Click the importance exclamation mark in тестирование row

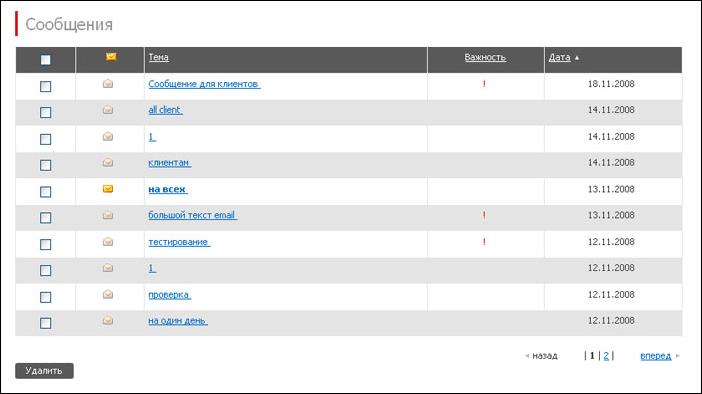[x=484, y=242]
